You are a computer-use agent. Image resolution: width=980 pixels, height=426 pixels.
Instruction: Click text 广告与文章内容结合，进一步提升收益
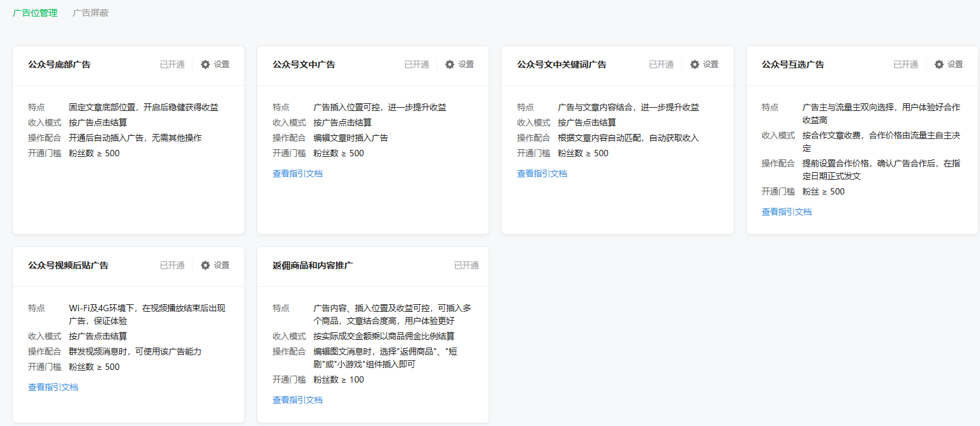pos(628,107)
